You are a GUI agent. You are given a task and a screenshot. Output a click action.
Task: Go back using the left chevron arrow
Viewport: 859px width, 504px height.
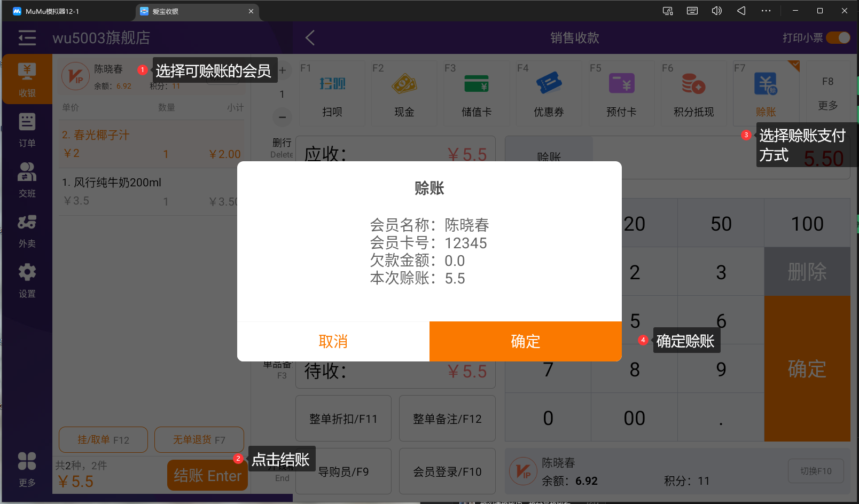(310, 38)
